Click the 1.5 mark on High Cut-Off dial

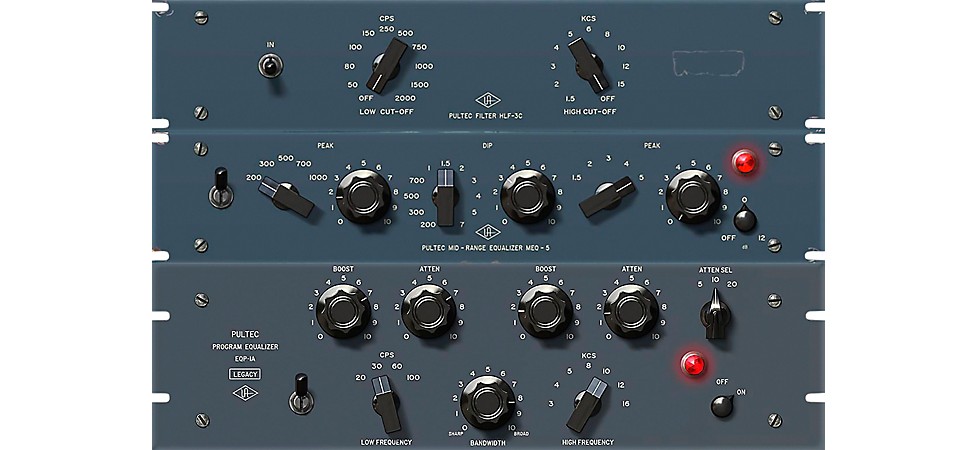pos(569,98)
